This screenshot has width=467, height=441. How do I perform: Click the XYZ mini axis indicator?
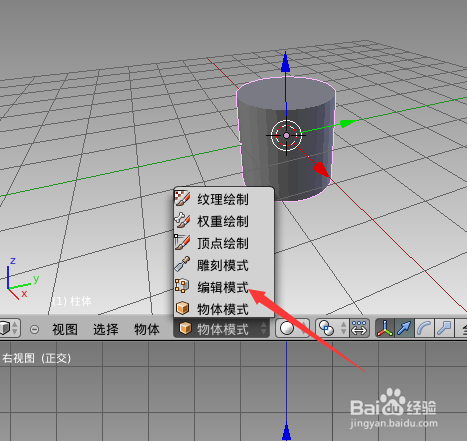(x=22, y=279)
